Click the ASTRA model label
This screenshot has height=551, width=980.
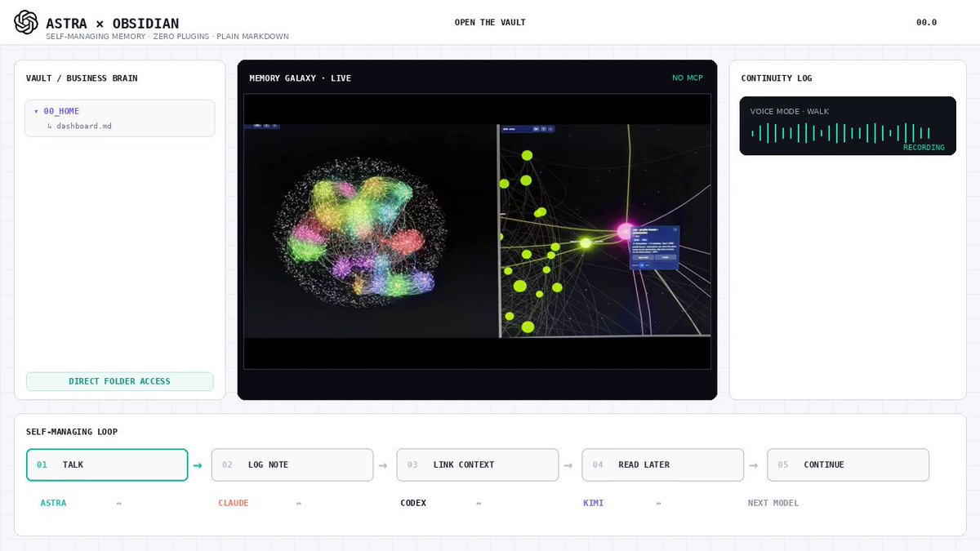[x=54, y=503]
